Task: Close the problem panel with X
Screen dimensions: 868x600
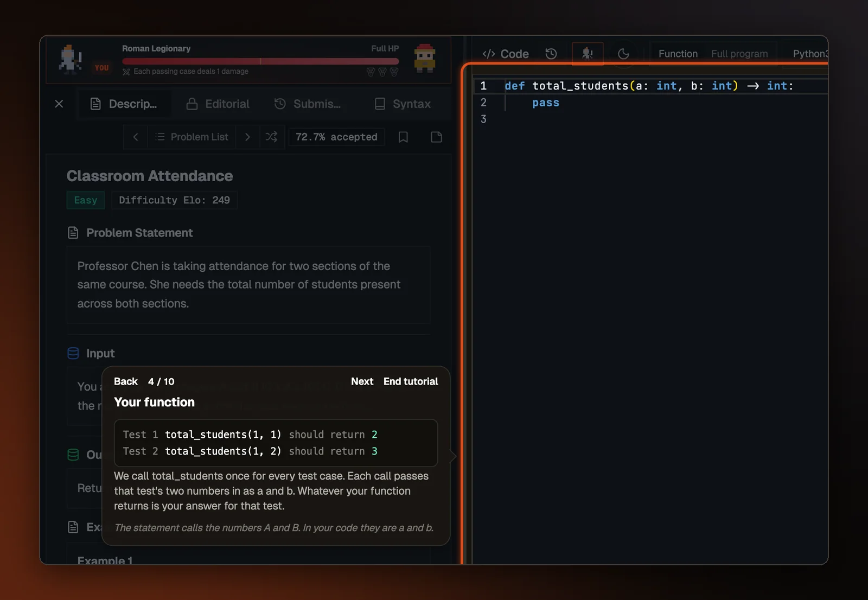Action: [59, 104]
